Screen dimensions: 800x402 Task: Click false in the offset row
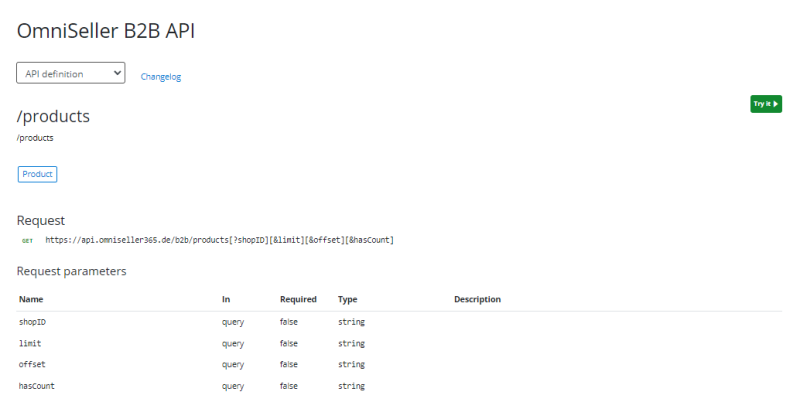coord(289,364)
